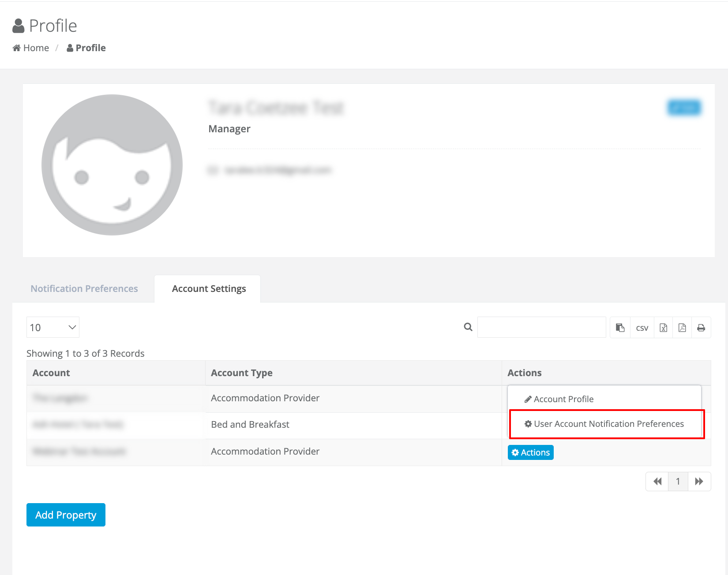728x575 pixels.
Task: Click the pencil icon beside Account Profile
Action: pos(527,399)
